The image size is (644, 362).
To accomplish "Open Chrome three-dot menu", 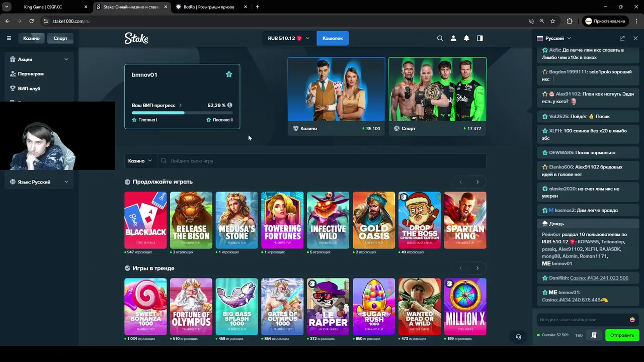I will pos(635,21).
